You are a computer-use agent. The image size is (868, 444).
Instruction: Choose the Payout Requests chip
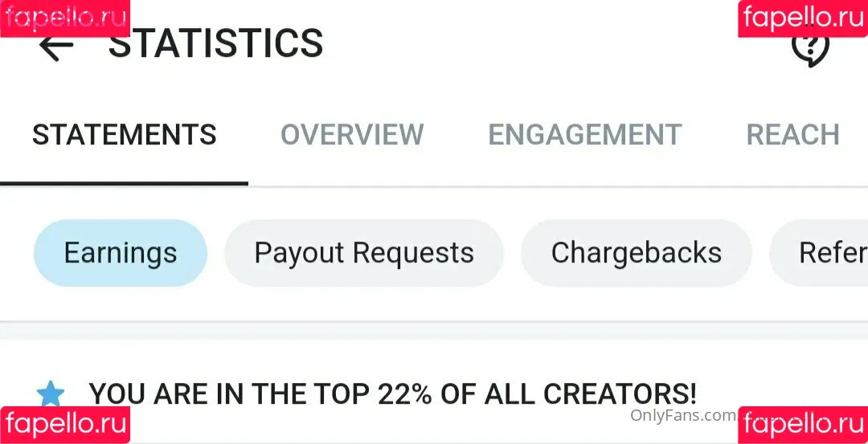click(364, 253)
